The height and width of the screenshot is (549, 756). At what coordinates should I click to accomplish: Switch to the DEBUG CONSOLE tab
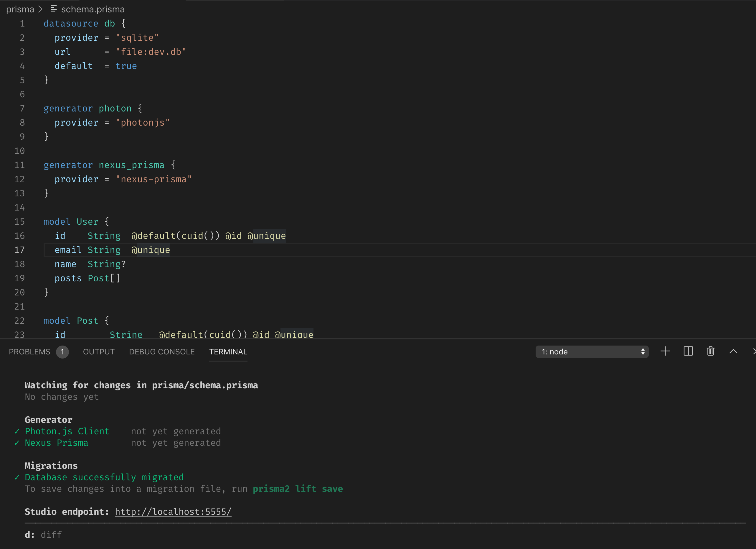pyautogui.click(x=162, y=351)
